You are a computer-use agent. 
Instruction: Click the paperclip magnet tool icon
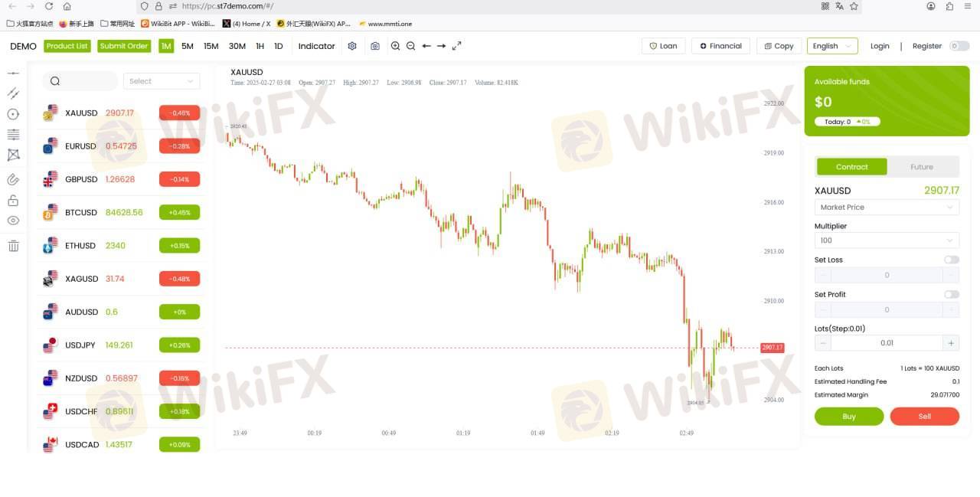[x=13, y=180]
